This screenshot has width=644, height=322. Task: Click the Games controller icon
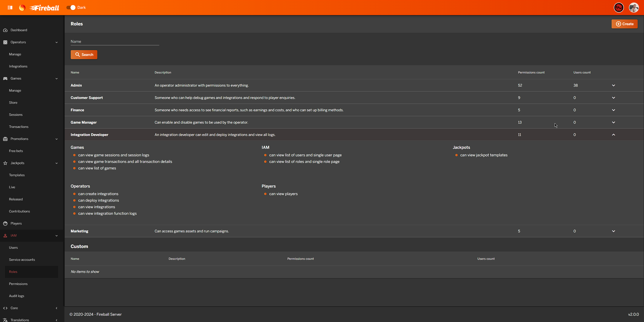point(5,79)
